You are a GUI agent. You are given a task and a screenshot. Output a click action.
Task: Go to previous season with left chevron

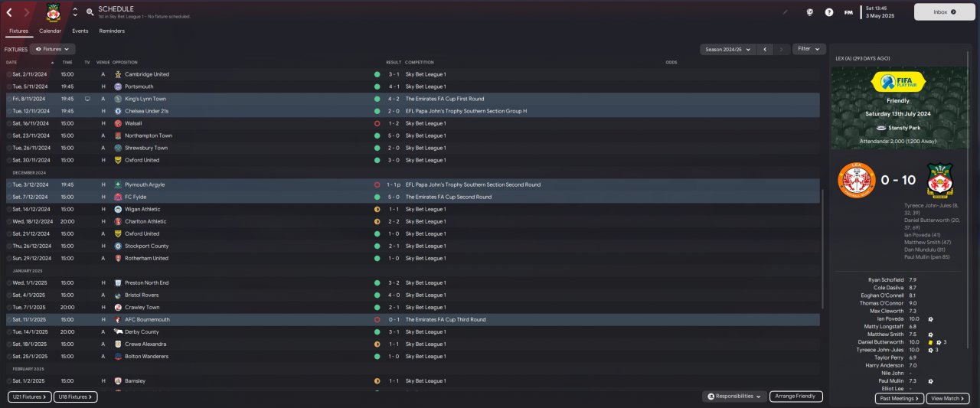(764, 49)
